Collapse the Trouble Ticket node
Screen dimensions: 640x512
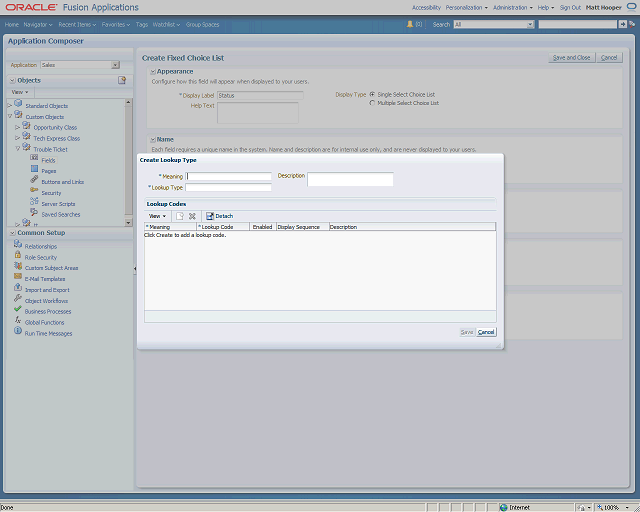18,149
